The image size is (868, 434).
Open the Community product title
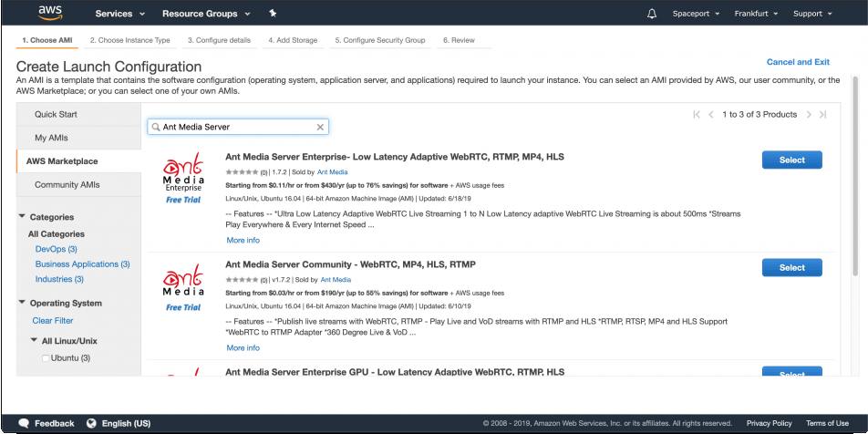350,264
